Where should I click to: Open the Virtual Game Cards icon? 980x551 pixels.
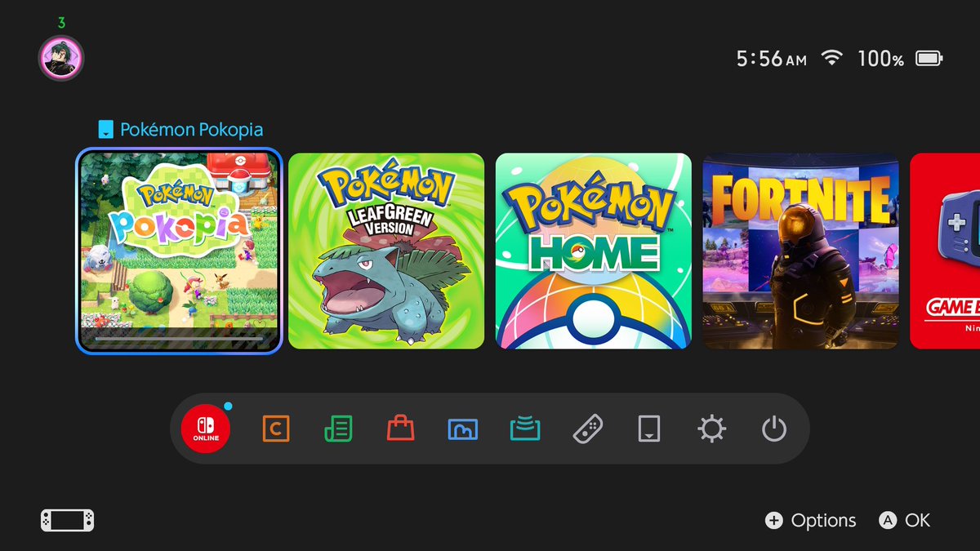(x=649, y=429)
